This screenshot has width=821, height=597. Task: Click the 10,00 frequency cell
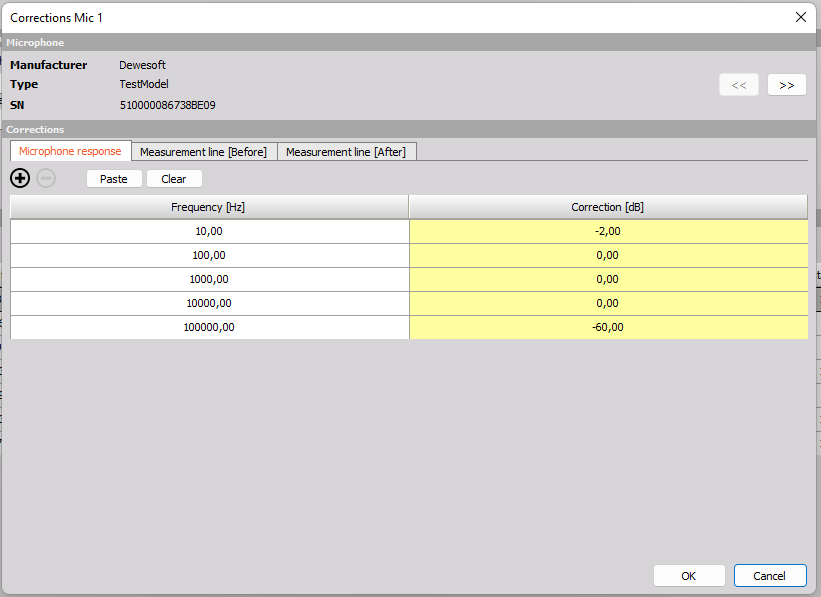(208, 231)
